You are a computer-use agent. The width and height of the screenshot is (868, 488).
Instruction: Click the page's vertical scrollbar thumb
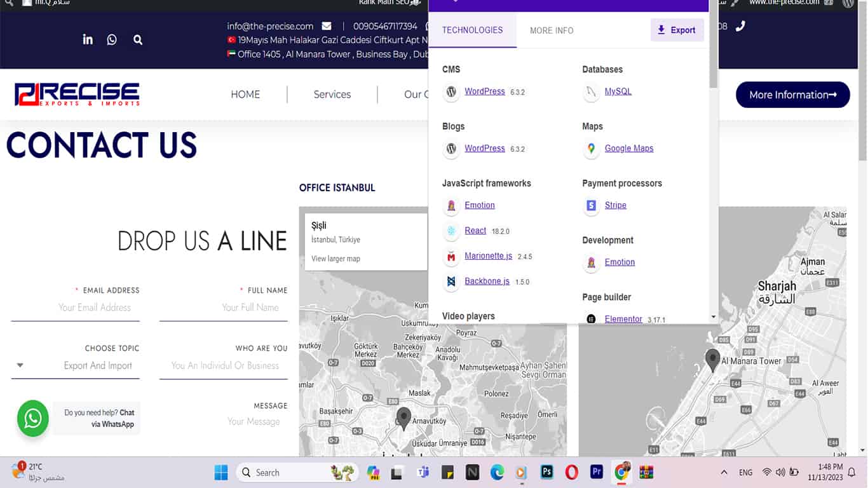click(862, 83)
